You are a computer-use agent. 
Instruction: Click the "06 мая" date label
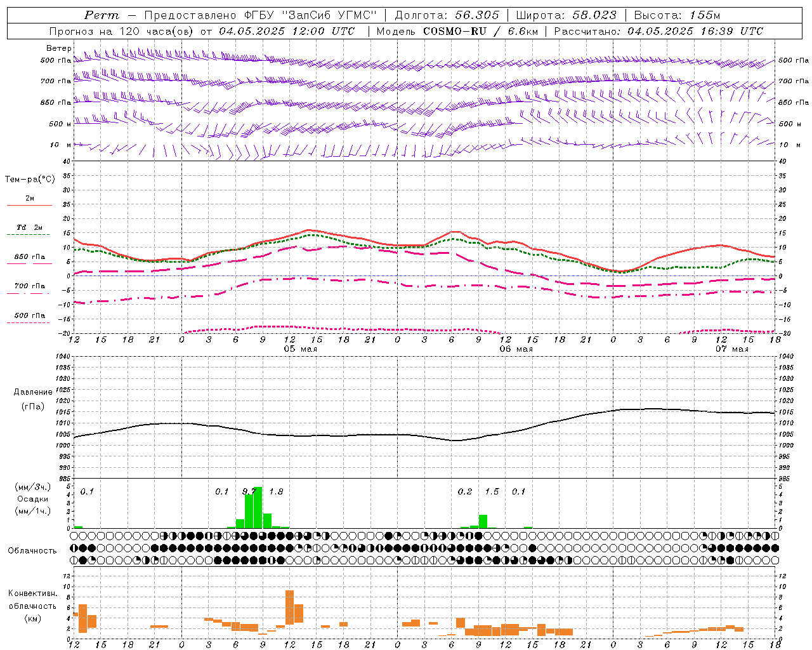[x=516, y=349]
